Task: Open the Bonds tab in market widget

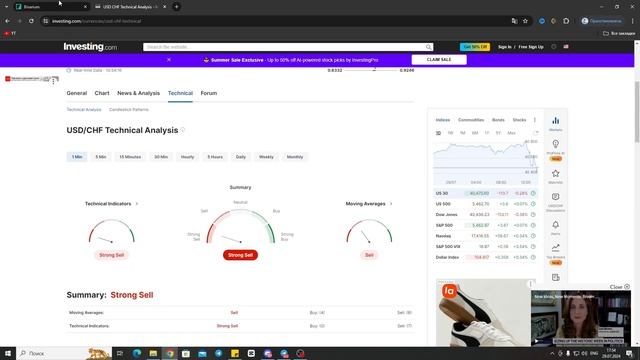Action: pyautogui.click(x=498, y=120)
